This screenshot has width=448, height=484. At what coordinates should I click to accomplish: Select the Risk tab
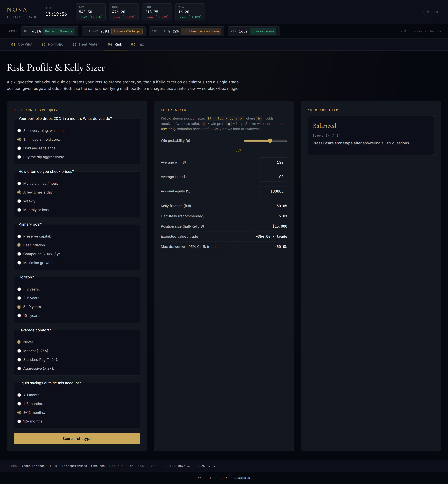115,44
